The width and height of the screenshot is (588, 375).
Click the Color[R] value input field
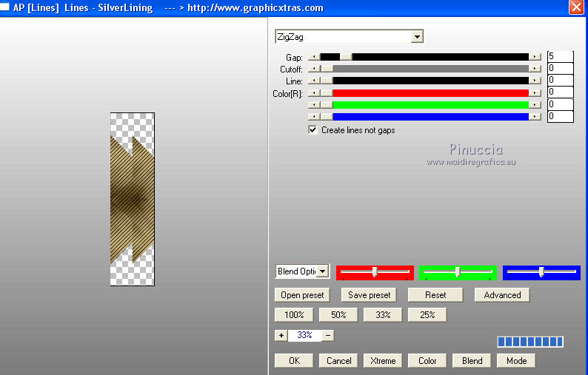(561, 92)
